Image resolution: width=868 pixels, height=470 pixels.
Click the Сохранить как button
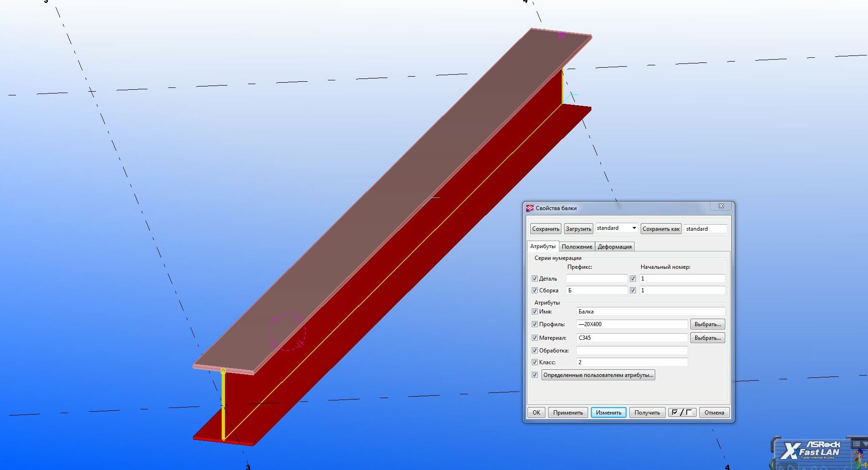point(661,229)
